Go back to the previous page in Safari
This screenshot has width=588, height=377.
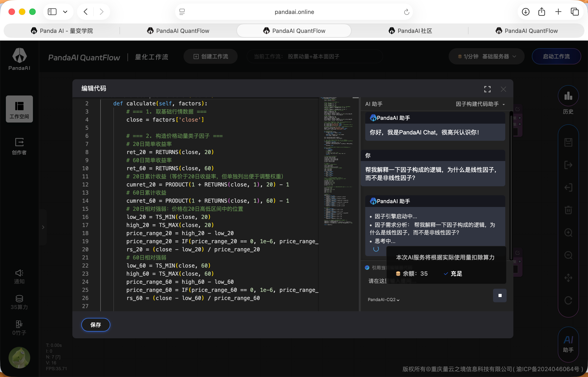click(85, 12)
